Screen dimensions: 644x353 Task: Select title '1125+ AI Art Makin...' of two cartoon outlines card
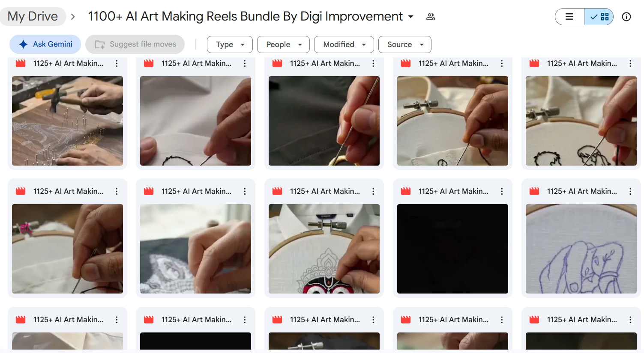tap(582, 63)
